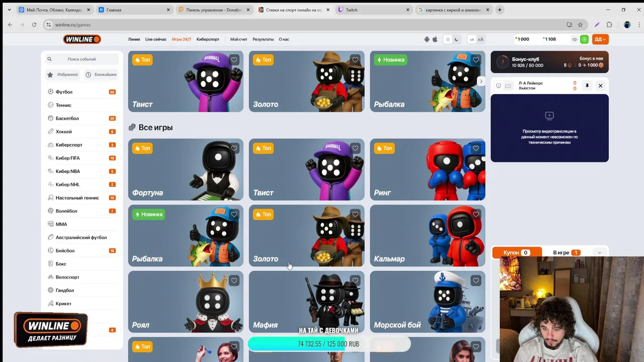
Task: Open the Live сейчас menu item
Action: click(x=156, y=39)
